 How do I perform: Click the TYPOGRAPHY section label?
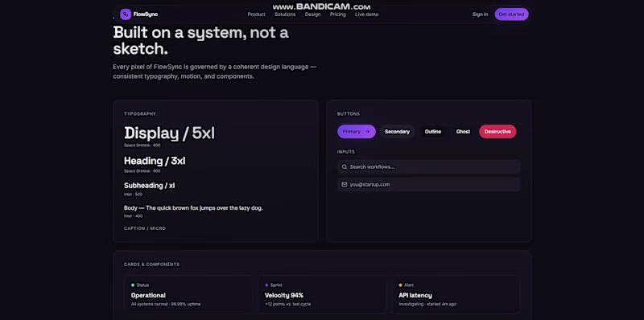point(140,114)
